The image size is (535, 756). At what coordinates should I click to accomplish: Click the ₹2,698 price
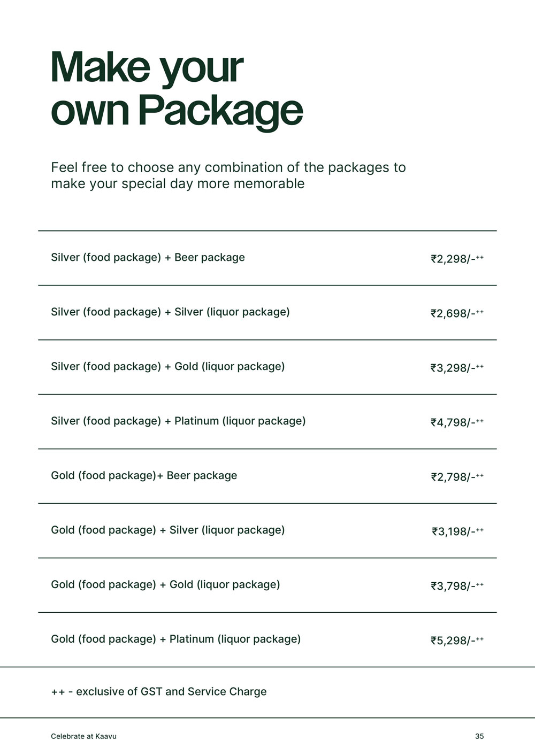click(457, 314)
